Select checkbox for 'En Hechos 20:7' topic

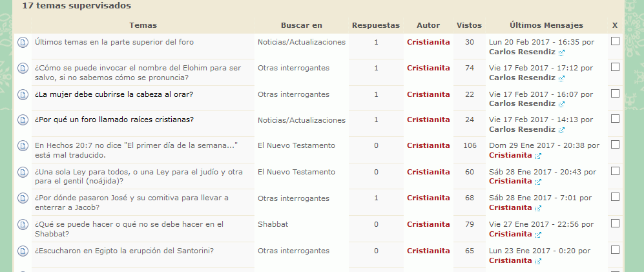[615, 145]
